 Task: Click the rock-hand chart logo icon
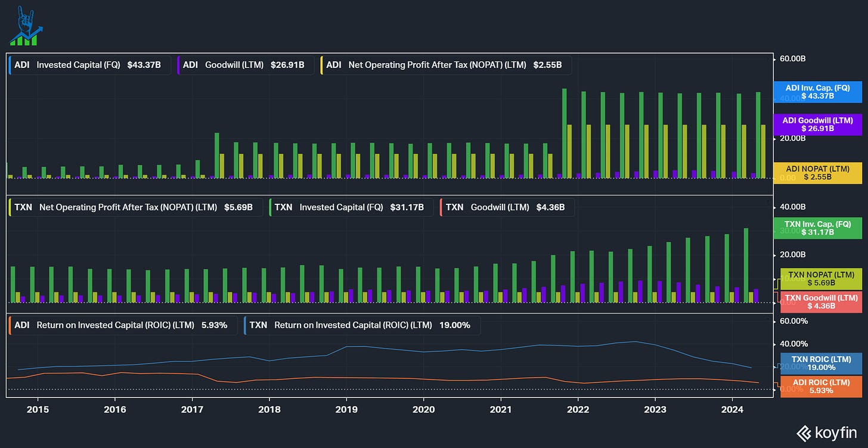[27, 26]
